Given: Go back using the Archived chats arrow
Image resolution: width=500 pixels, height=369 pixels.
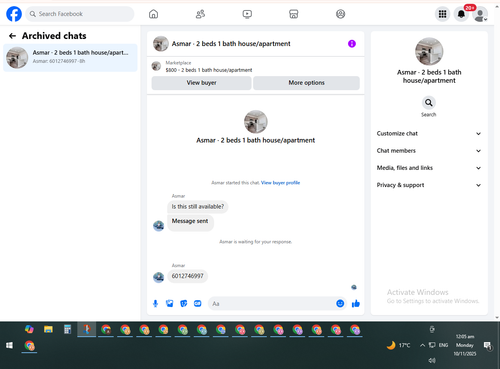Looking at the screenshot, I should click(12, 36).
